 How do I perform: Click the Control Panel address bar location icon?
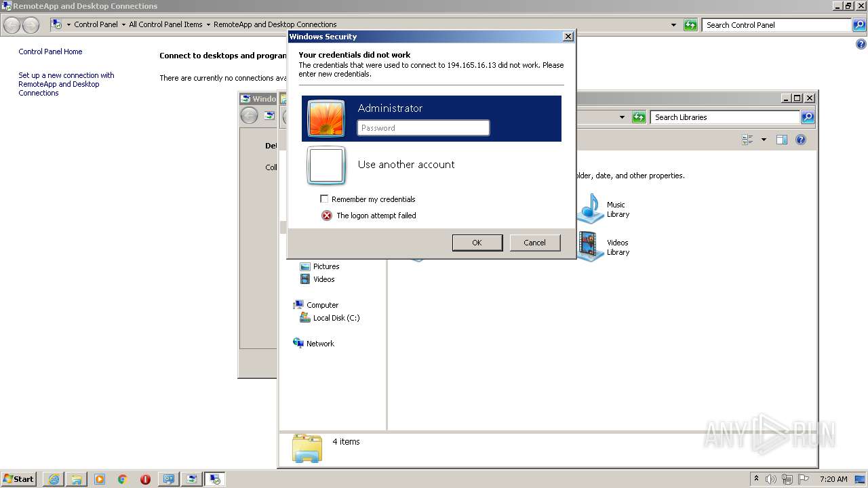(x=57, y=24)
